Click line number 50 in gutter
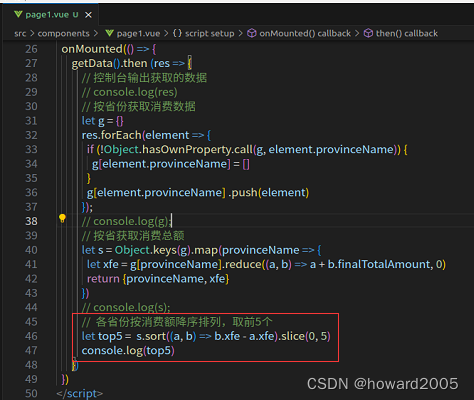Image resolution: width=474 pixels, height=400 pixels. (x=31, y=393)
